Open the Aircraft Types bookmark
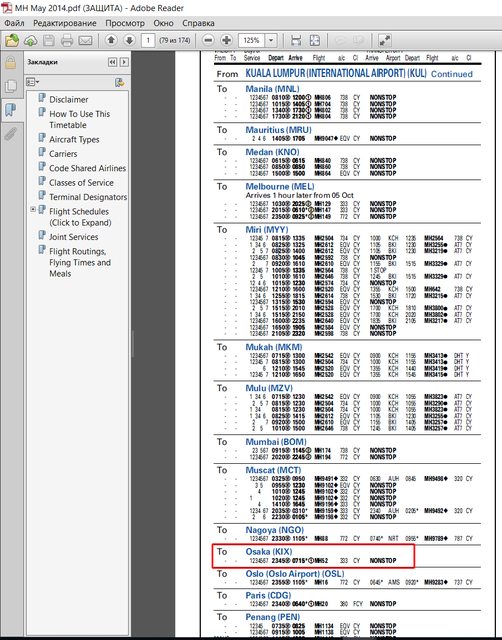 pos(74,140)
